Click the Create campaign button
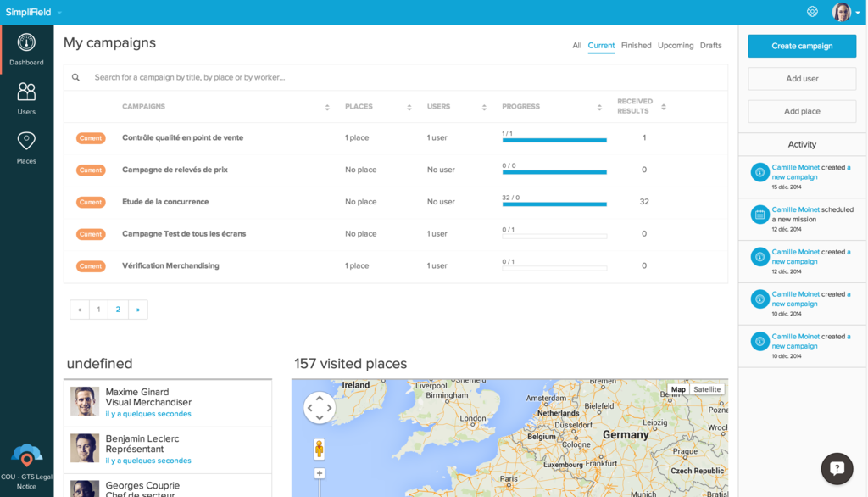 coord(801,46)
